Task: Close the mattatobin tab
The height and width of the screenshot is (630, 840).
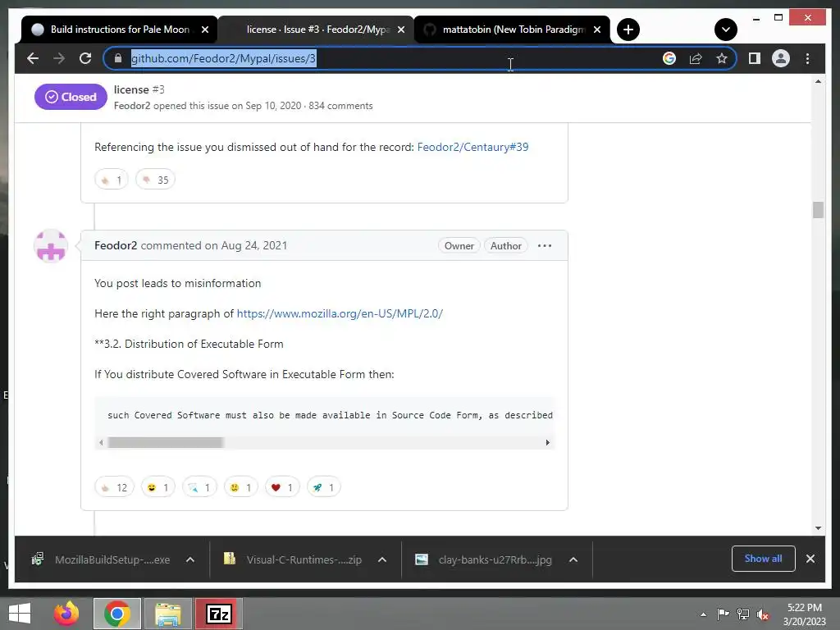Action: [597, 30]
